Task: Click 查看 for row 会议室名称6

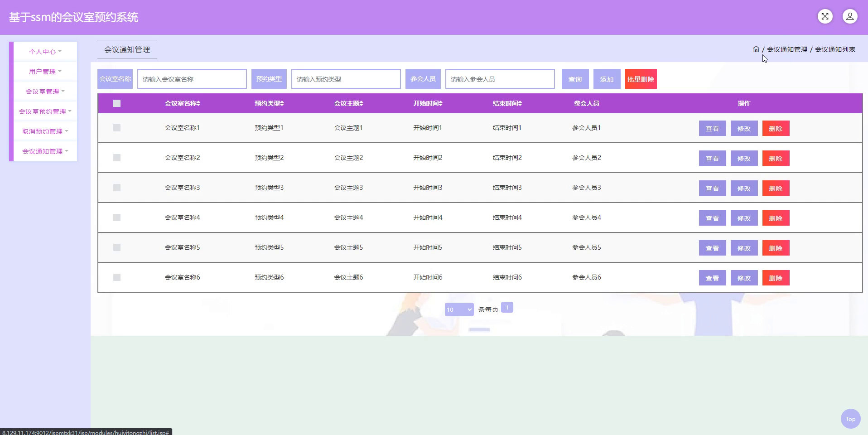Action: (x=713, y=278)
